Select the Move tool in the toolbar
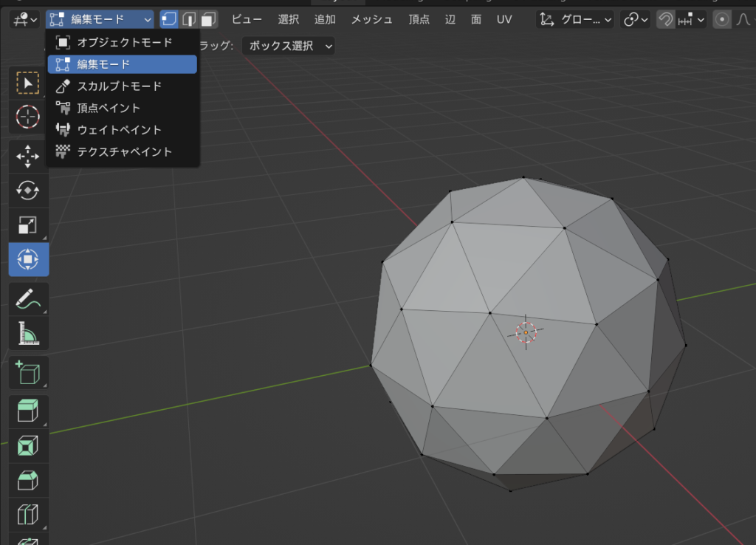The width and height of the screenshot is (756, 545). tap(28, 156)
